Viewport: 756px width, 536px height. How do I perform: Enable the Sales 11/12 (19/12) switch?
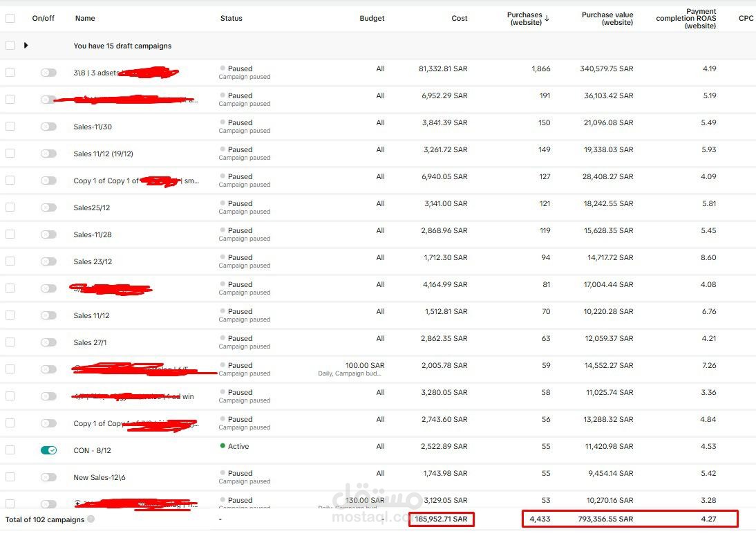pos(48,154)
